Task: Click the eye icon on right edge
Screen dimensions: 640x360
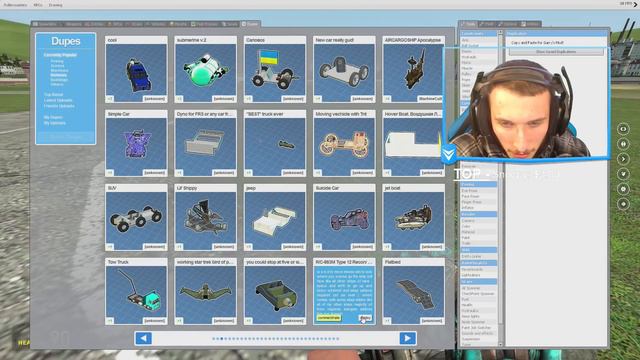Action: (x=623, y=129)
